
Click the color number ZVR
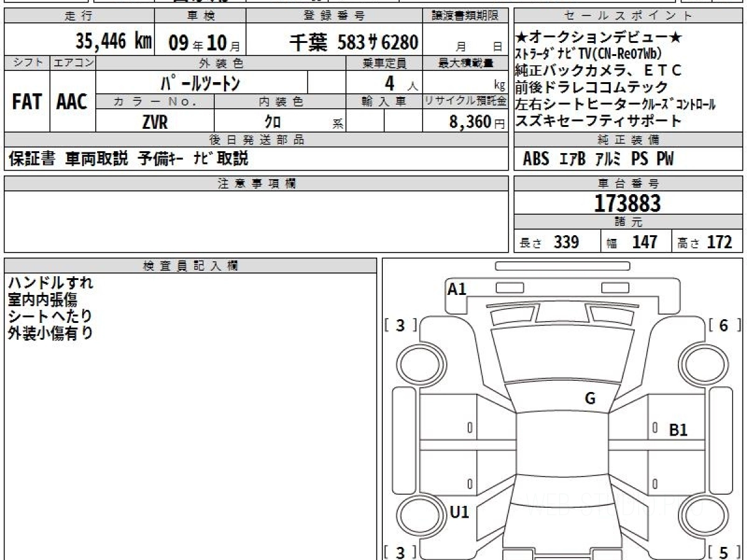[x=154, y=122]
